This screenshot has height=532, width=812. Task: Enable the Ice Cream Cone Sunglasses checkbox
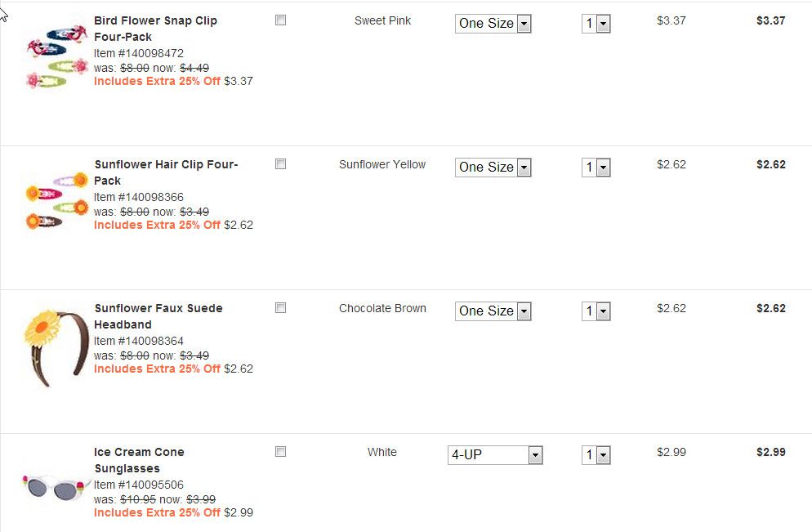click(281, 452)
